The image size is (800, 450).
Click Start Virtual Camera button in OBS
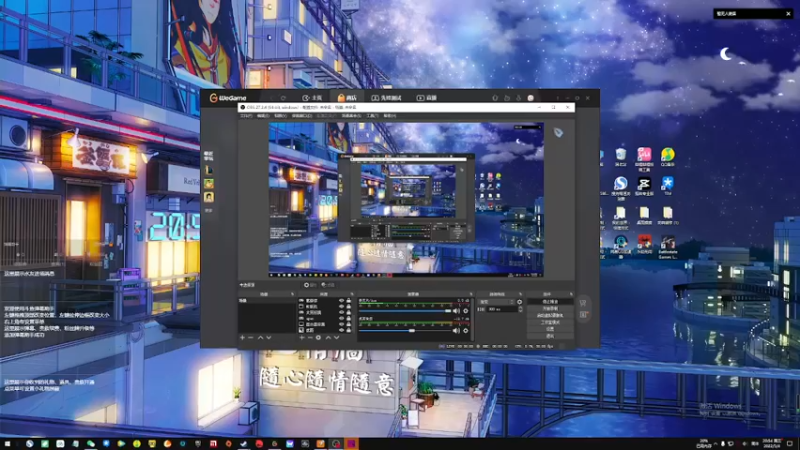[x=551, y=315]
